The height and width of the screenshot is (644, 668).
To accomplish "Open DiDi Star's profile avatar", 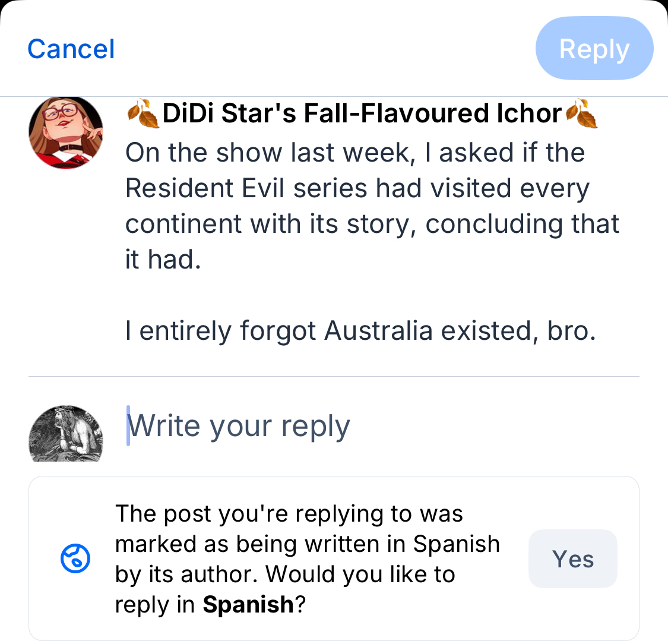I will pyautogui.click(x=65, y=132).
